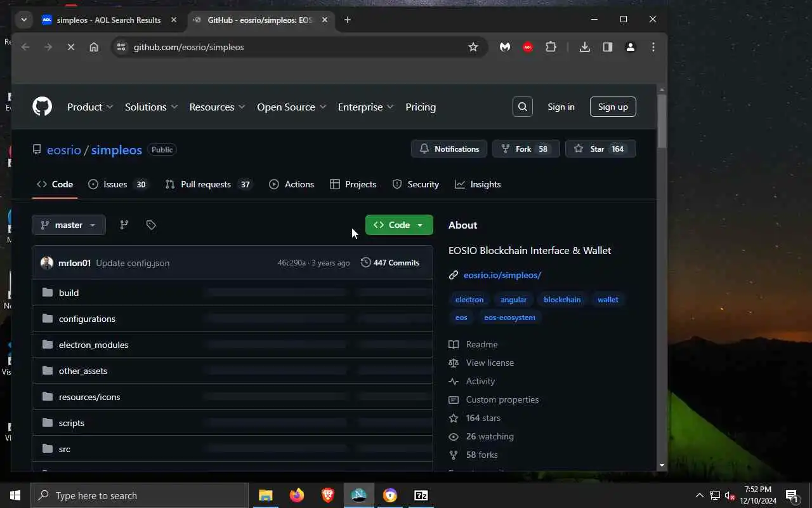Open File Explorer from taskbar
Image resolution: width=812 pixels, height=508 pixels.
click(265, 495)
